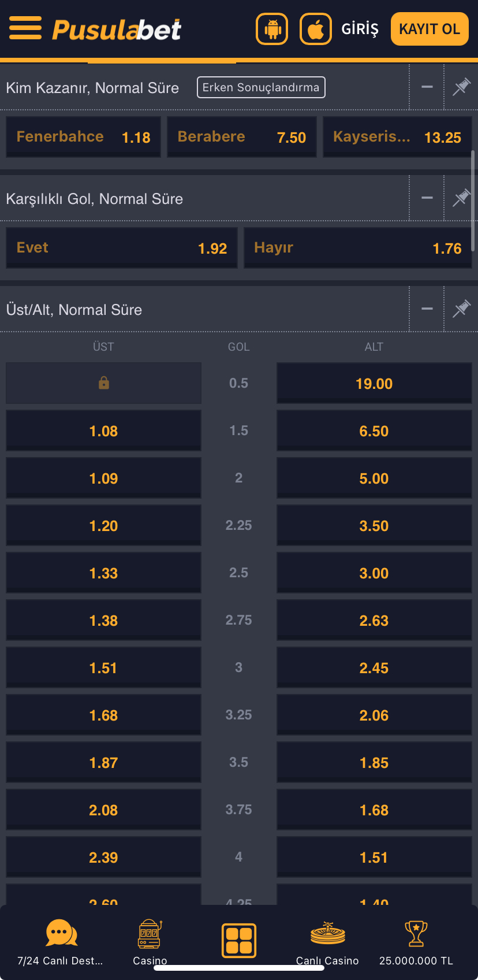The height and width of the screenshot is (980, 478).
Task: Tap the 25.000.000 TL trophy icon
Action: coord(416,934)
